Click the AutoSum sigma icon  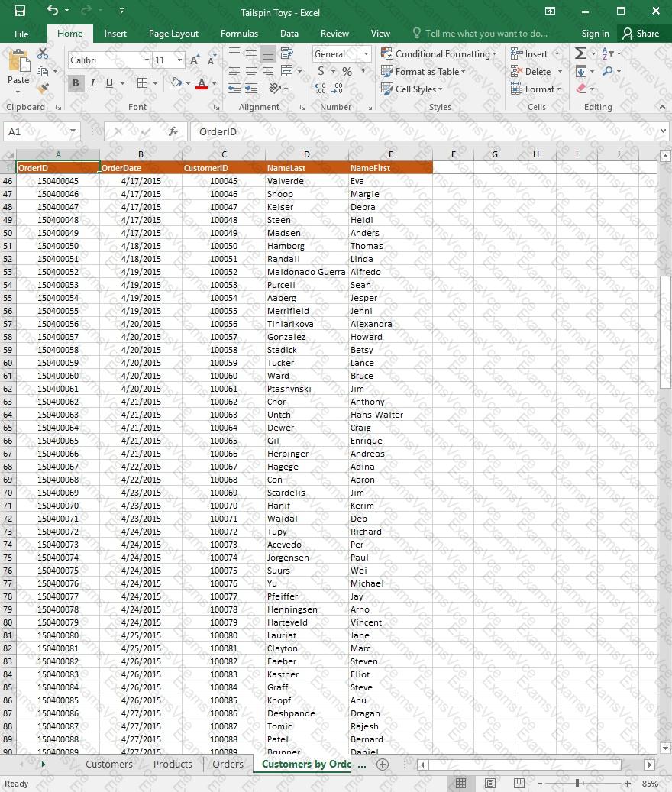click(580, 53)
